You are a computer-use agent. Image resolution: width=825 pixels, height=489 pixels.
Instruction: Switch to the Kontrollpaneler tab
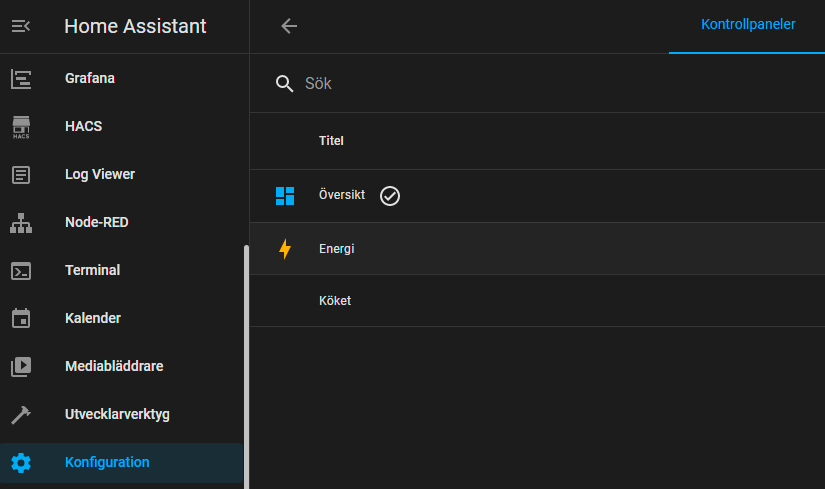coord(748,25)
